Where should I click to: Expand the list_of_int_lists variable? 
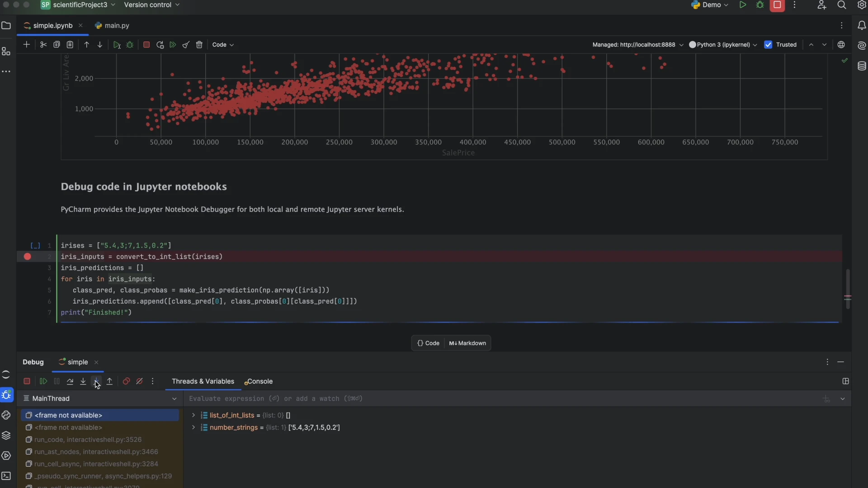click(193, 415)
